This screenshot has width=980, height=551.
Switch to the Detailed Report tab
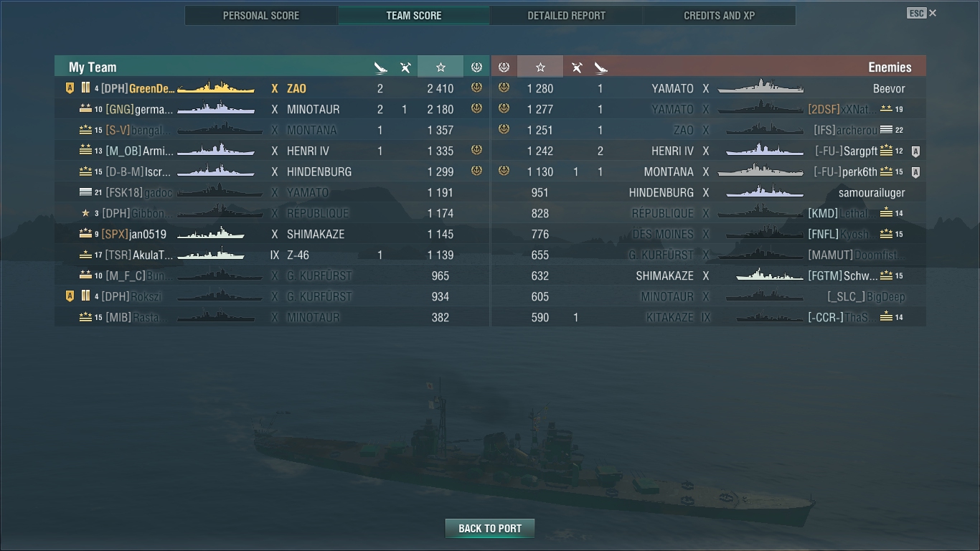tap(567, 15)
